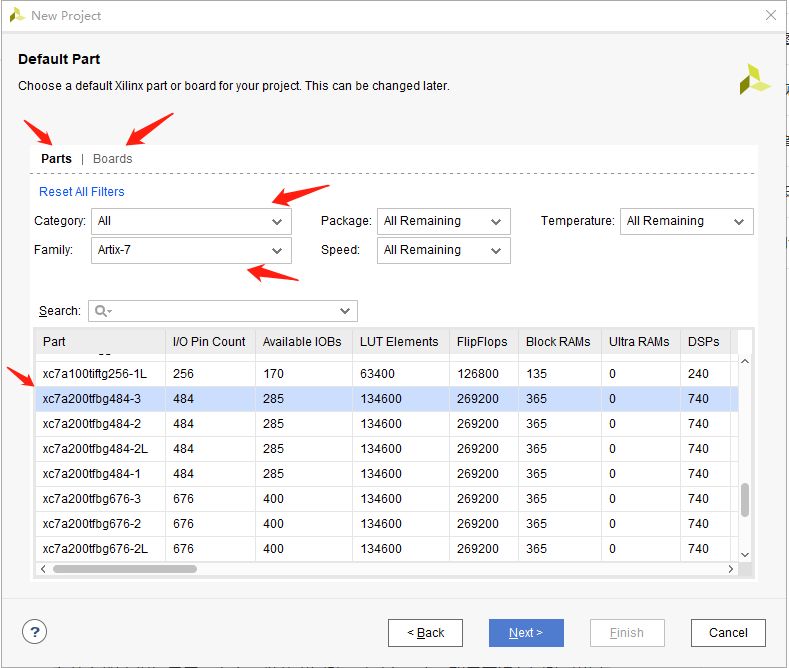Viewport: 789px width, 668px height.
Task: Click DSPs value 240 in first row
Action: (x=698, y=374)
